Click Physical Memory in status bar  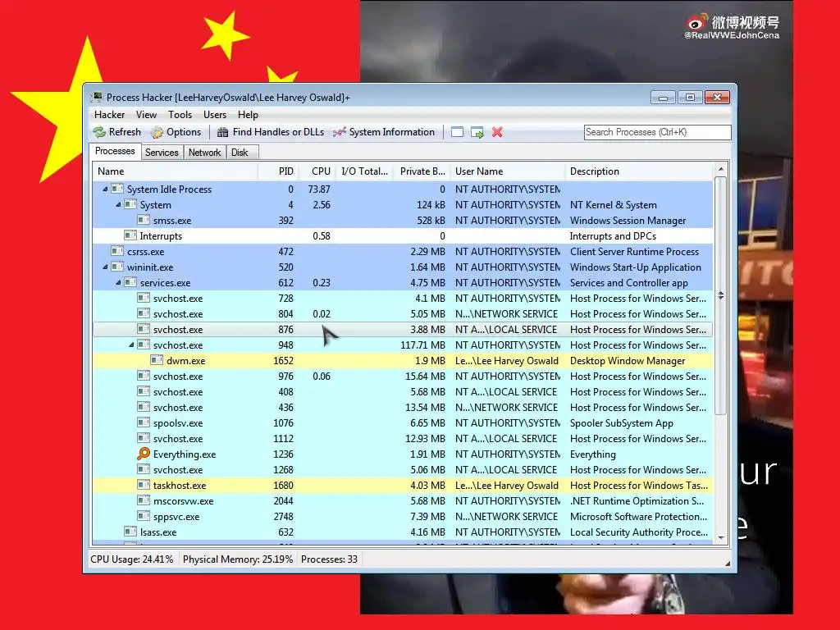238,559
